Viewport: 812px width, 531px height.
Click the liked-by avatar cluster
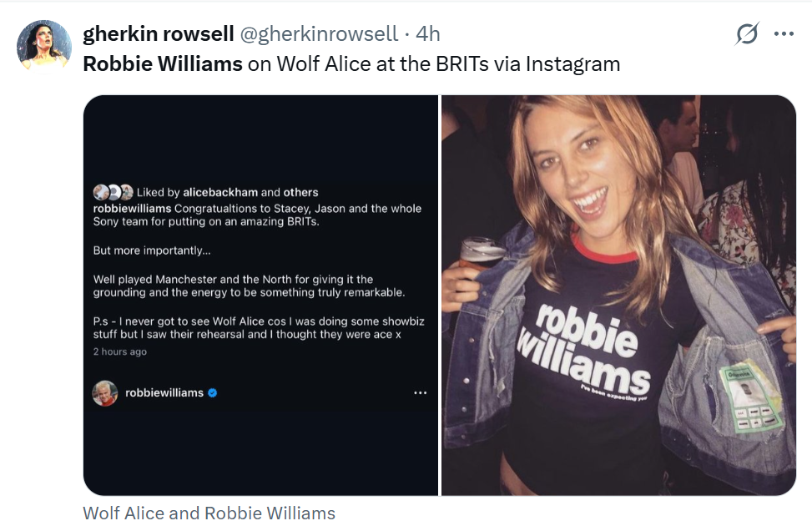click(113, 192)
